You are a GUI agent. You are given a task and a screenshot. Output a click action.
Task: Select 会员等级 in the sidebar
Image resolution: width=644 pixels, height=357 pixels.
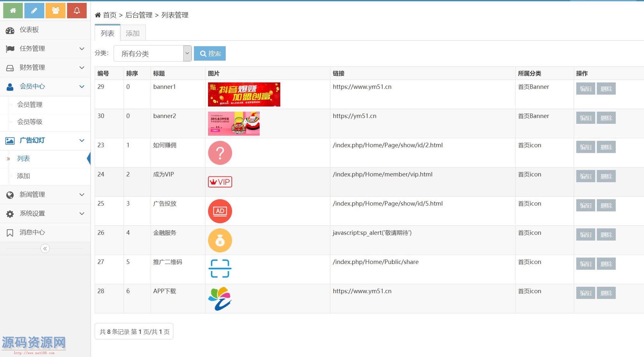[30, 122]
